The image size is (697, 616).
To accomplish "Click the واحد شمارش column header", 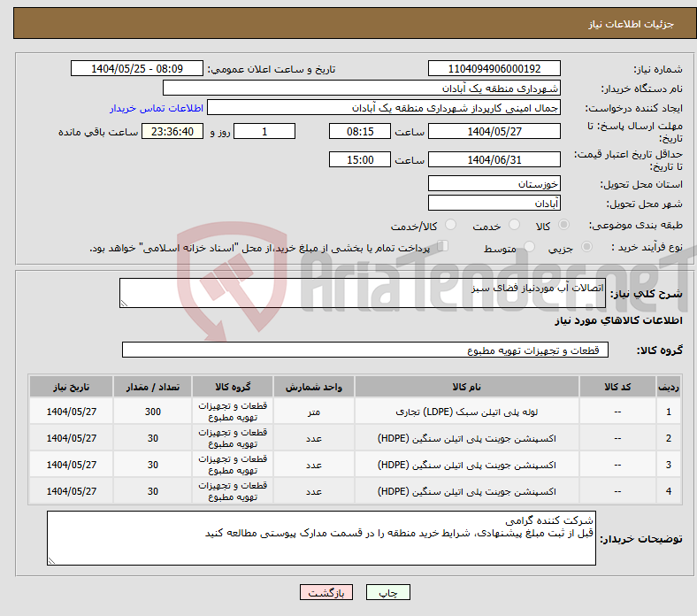I will coord(314,387).
